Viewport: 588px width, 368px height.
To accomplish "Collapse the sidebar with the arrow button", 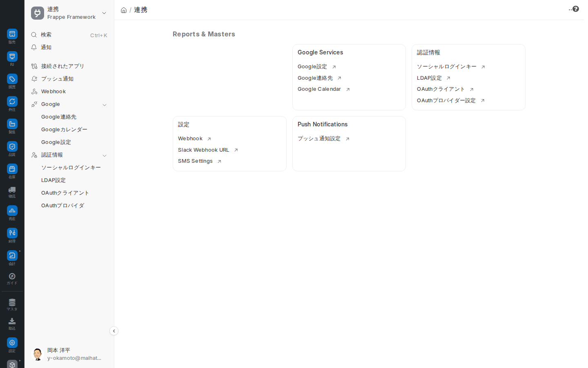I will click(114, 331).
